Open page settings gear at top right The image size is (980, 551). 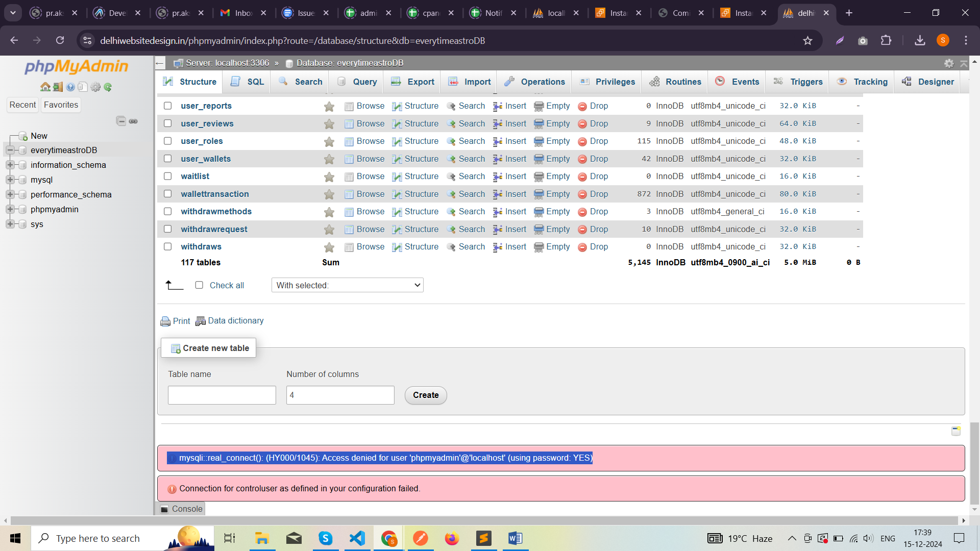[x=949, y=63]
